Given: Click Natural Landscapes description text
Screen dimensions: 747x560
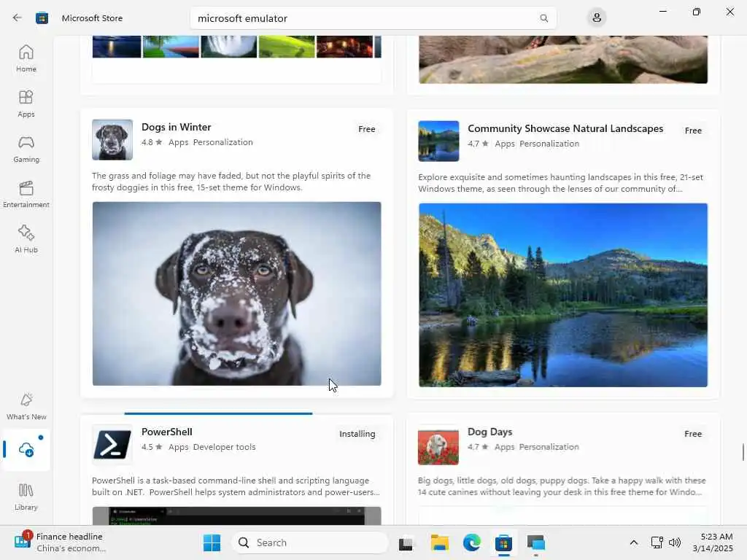Looking at the screenshot, I should pyautogui.click(x=561, y=183).
